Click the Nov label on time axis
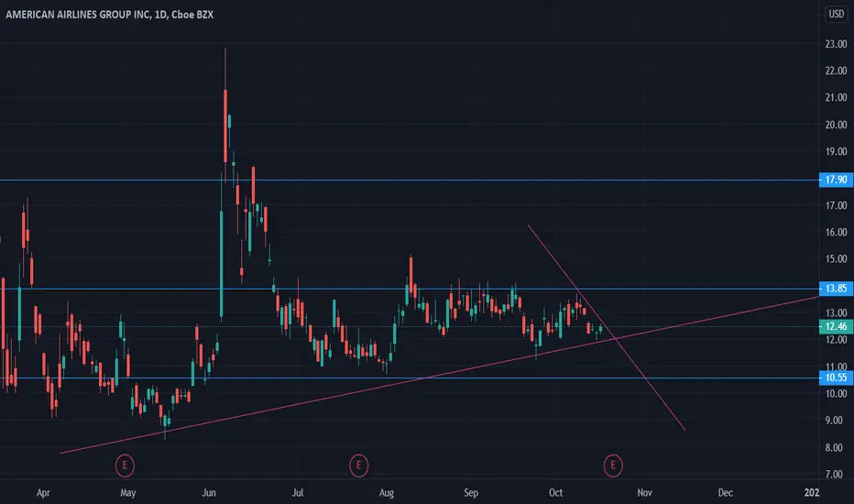This screenshot has height=504, width=854. pyautogui.click(x=644, y=493)
